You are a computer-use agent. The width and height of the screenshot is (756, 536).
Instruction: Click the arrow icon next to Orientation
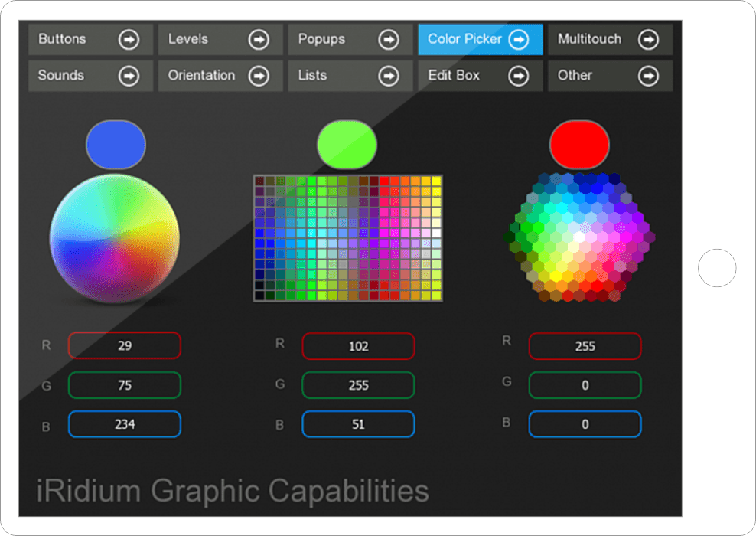coord(259,76)
